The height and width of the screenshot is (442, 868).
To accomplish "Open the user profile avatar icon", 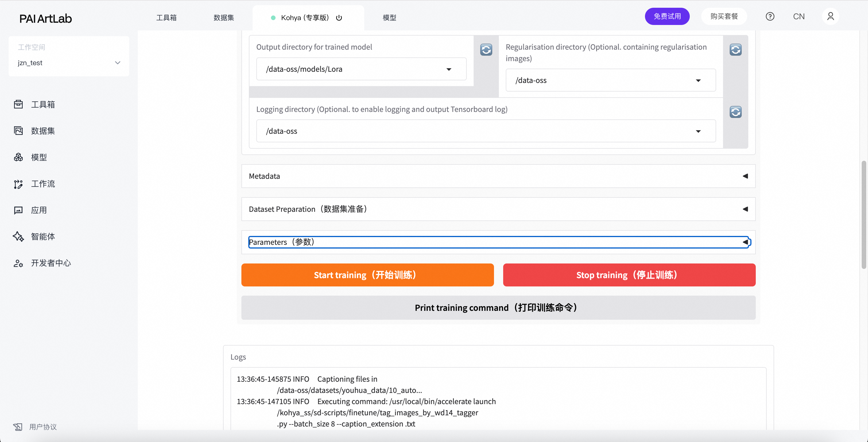I will tap(830, 17).
